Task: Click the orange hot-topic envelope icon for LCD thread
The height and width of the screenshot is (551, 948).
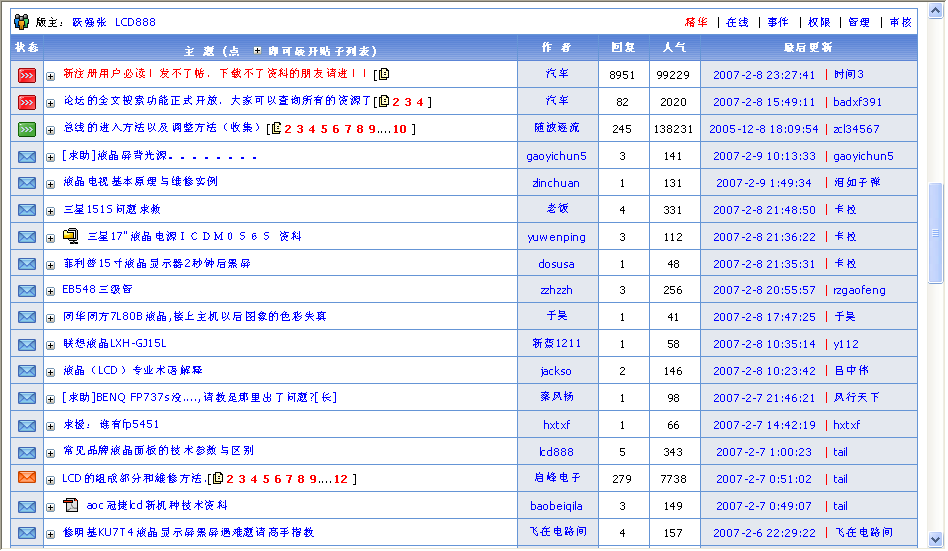Action: tap(27, 478)
